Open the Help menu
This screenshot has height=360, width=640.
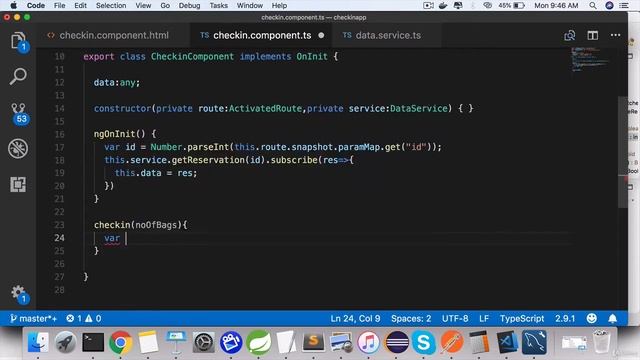(x=279, y=5)
